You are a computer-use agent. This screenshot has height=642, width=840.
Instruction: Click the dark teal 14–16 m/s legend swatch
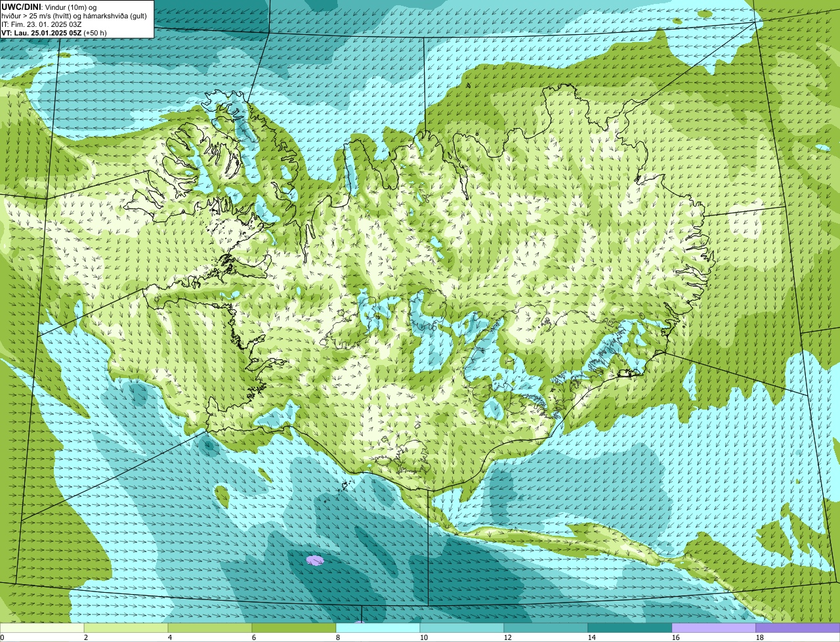(x=630, y=628)
